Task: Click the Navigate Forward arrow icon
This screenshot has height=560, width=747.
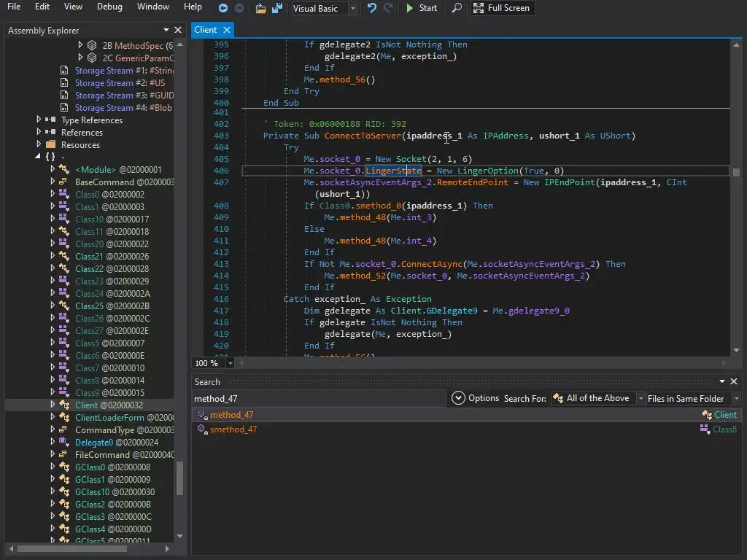Action: click(x=237, y=8)
